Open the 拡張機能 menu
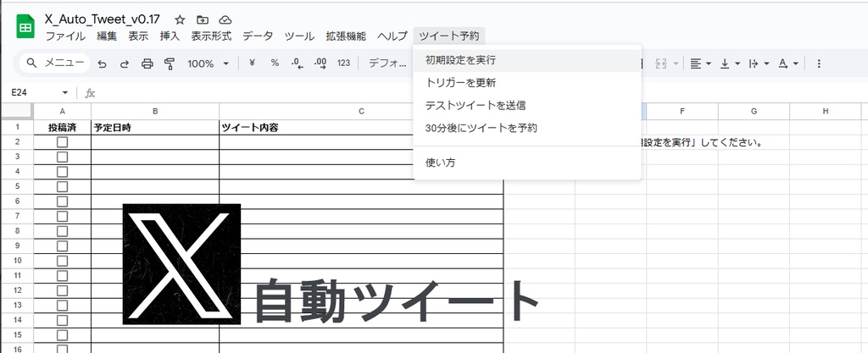The image size is (868, 353). (346, 36)
